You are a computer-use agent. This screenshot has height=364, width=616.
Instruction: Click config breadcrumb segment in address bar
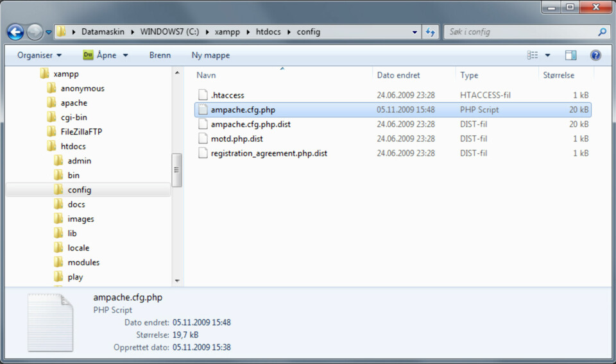point(309,32)
